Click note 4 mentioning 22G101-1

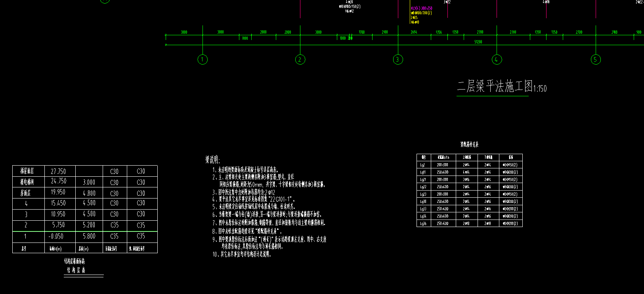[x=254, y=199]
